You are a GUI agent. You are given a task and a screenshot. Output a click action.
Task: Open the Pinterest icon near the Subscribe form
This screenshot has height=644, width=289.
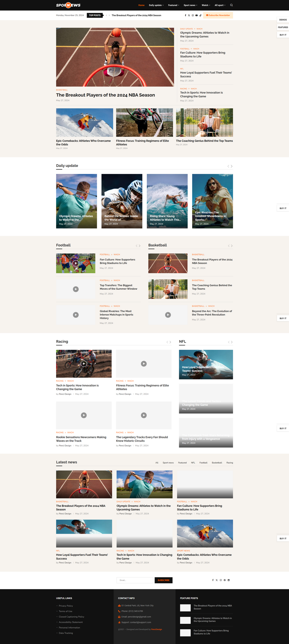pos(225,580)
